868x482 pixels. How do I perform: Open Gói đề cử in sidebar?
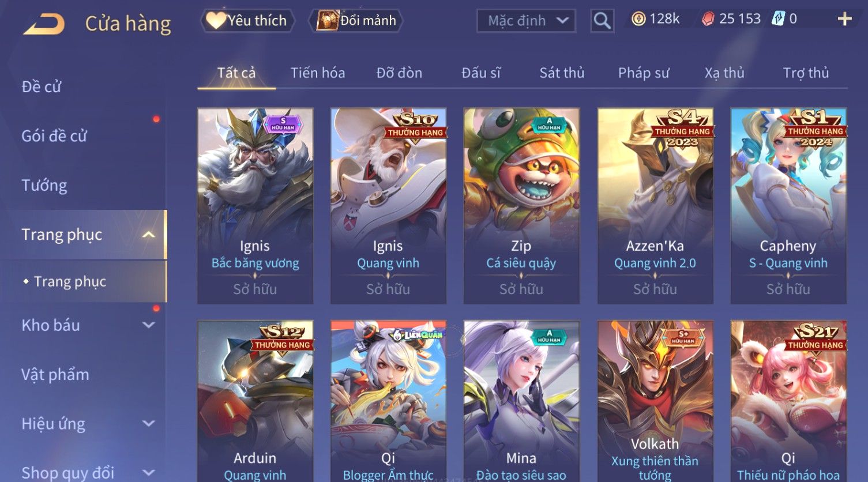tap(54, 136)
